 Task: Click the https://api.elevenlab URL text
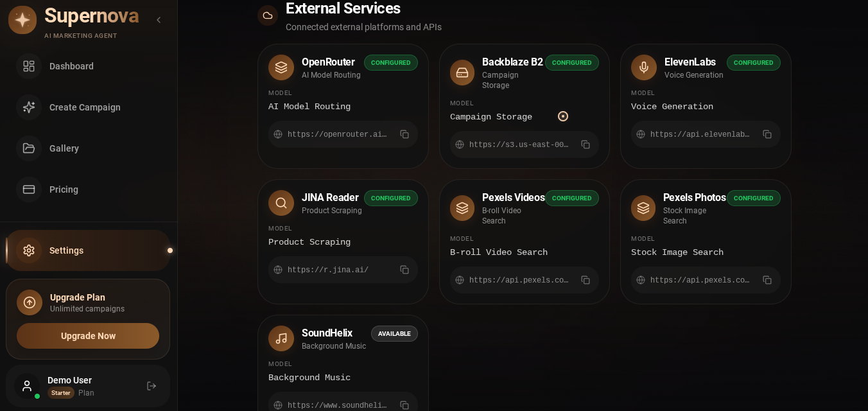pos(700,134)
